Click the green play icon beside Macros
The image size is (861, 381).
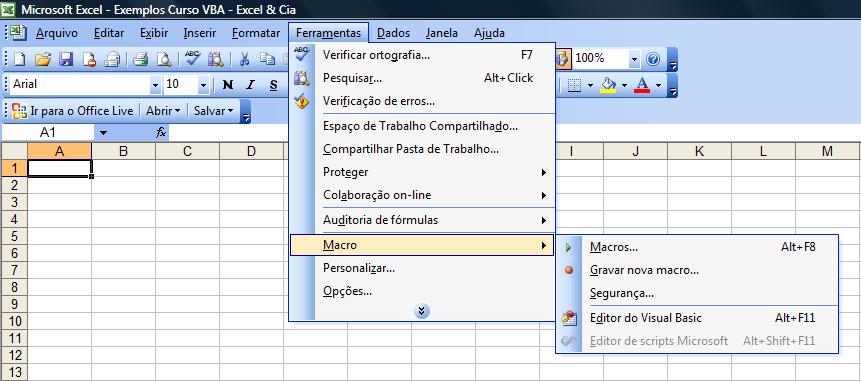(568, 248)
